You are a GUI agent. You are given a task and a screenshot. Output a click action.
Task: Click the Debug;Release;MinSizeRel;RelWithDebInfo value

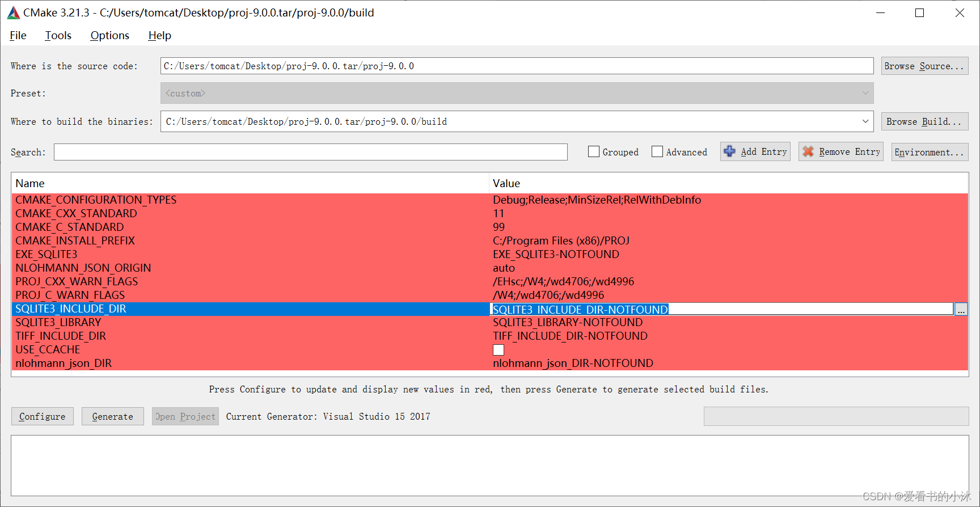click(x=597, y=200)
